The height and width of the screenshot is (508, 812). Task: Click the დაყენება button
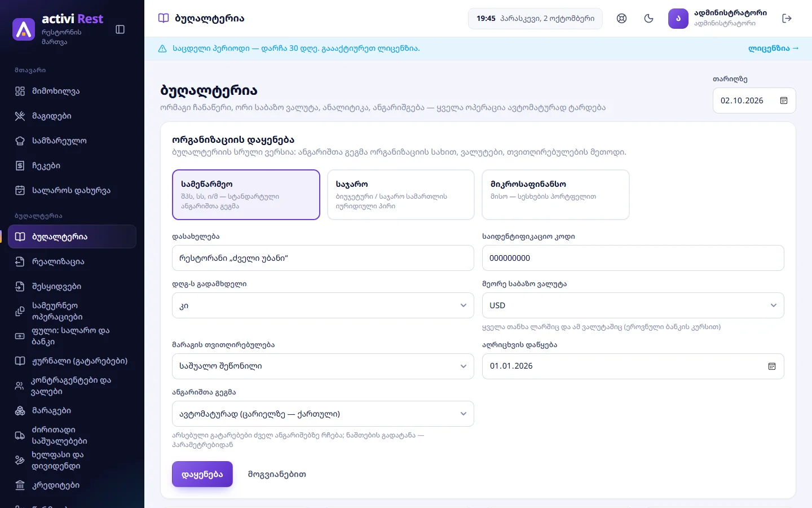(202, 474)
